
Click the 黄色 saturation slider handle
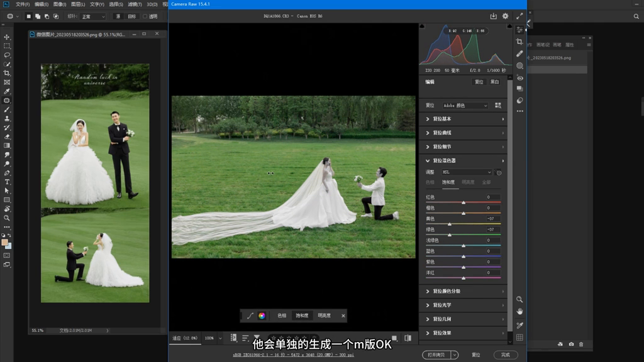[x=449, y=224]
